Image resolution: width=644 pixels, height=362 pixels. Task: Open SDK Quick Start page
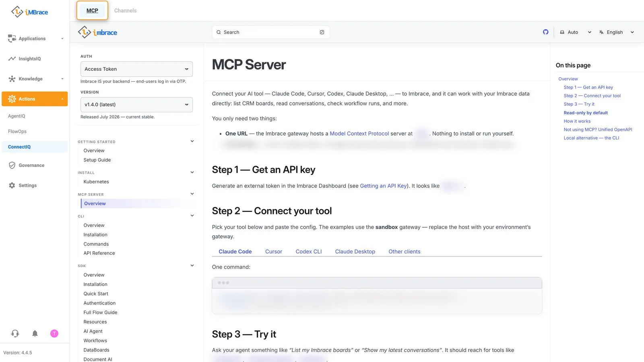coord(96,294)
